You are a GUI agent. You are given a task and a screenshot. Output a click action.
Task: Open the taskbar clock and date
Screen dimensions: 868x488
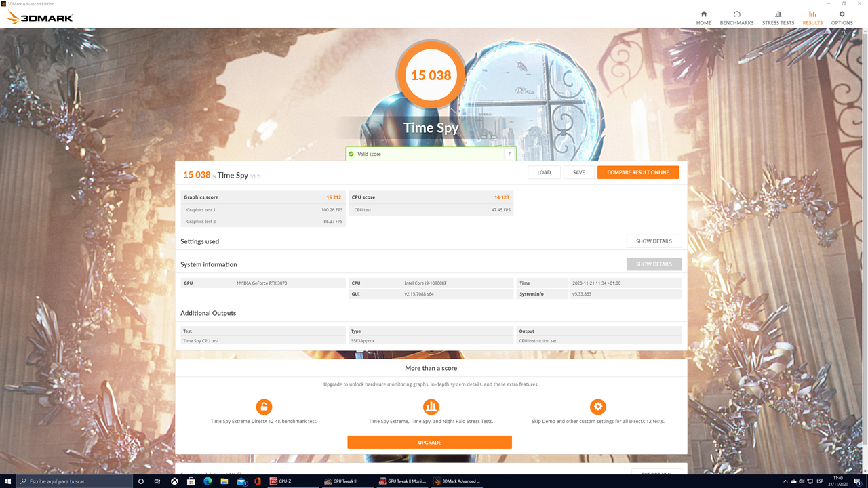[838, 481]
